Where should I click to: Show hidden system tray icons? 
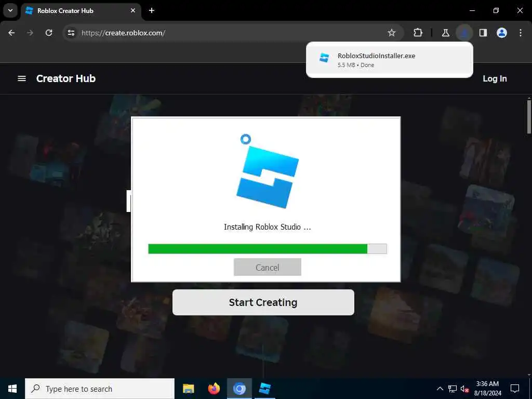click(x=440, y=389)
